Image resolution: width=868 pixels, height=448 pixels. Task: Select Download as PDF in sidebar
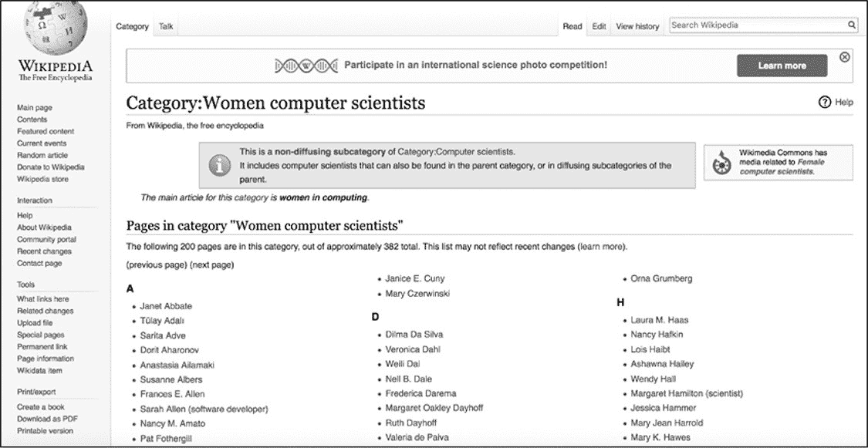point(45,419)
